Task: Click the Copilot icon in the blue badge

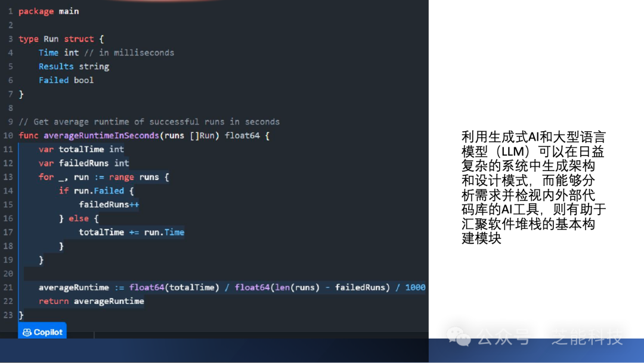Action: [27, 332]
